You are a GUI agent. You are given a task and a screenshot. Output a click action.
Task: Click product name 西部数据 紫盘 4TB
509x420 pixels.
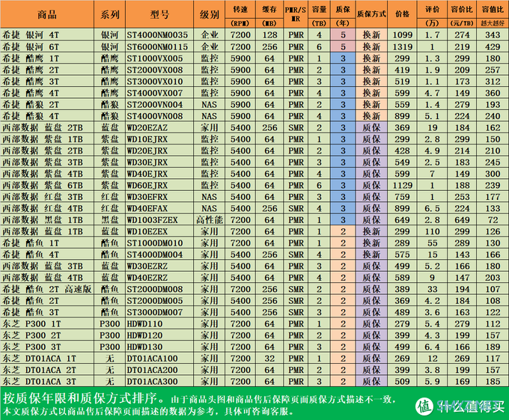[43, 174]
